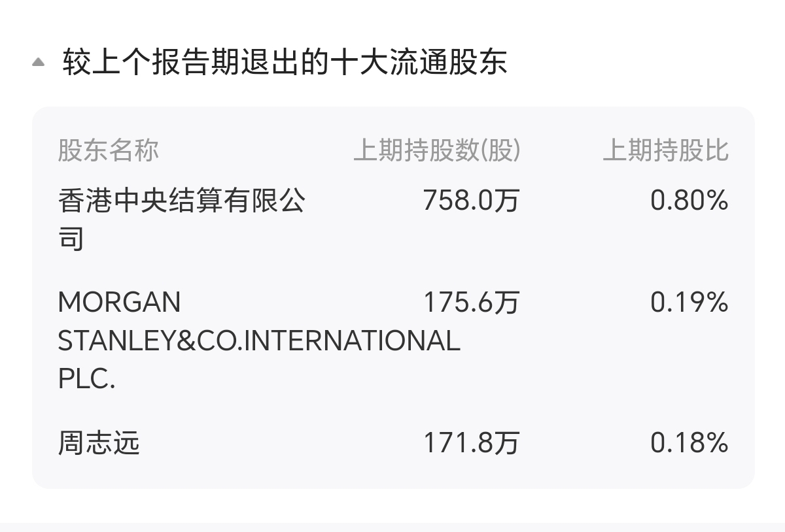Click the 175.6万 share count
The width and height of the screenshot is (785, 532).
(x=471, y=303)
